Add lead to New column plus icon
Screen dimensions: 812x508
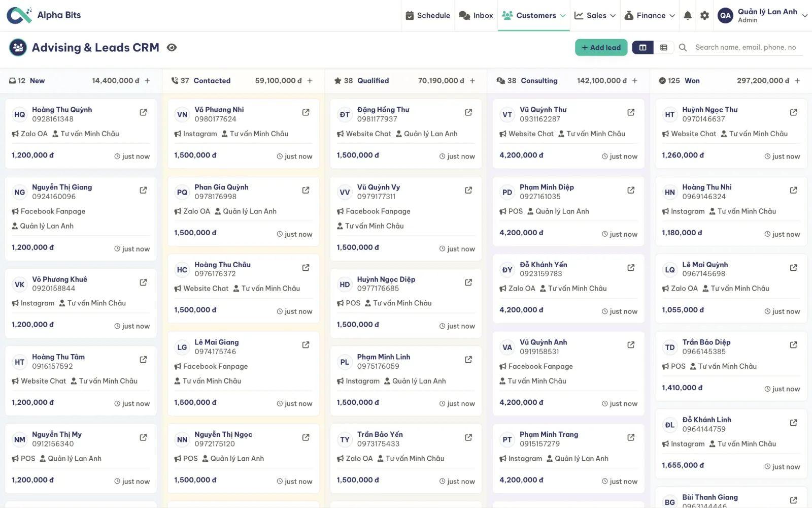click(147, 81)
